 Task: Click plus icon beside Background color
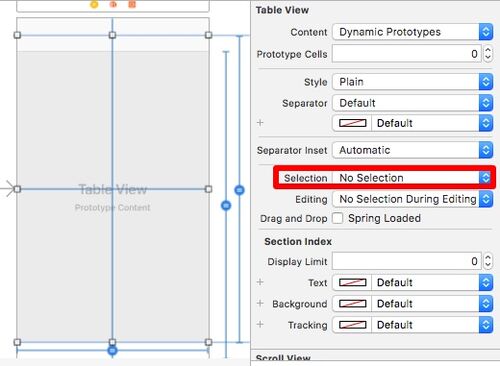click(260, 303)
